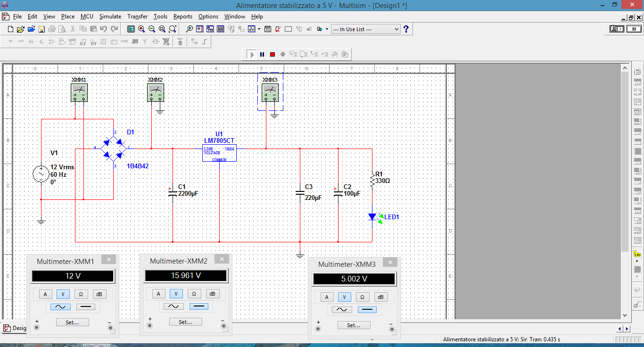Click the zoom in magnifier icon

[141, 29]
